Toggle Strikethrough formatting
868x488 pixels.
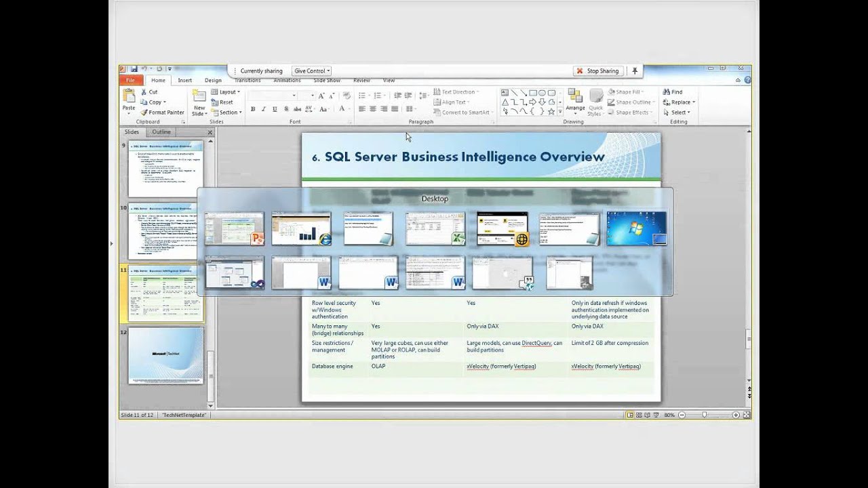click(298, 109)
